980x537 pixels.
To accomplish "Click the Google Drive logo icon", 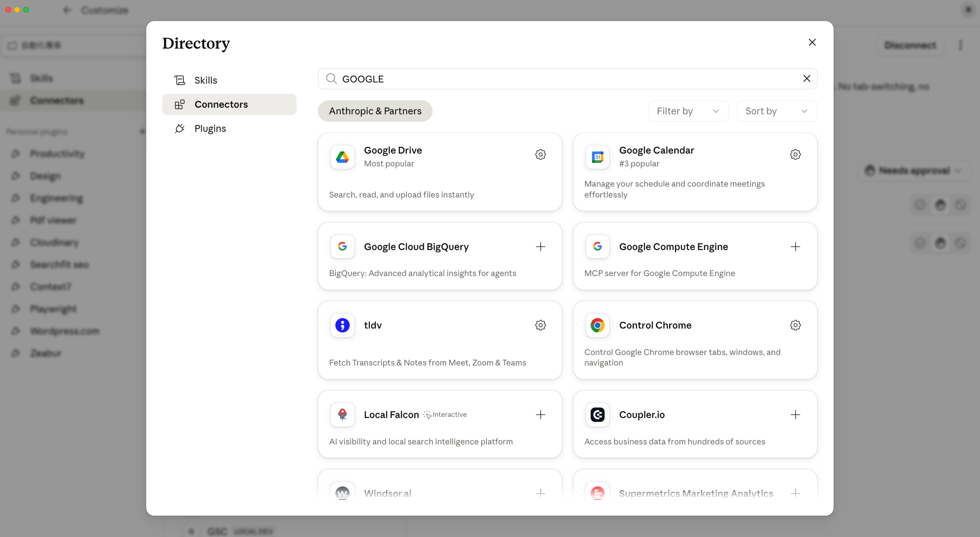I will tap(342, 157).
